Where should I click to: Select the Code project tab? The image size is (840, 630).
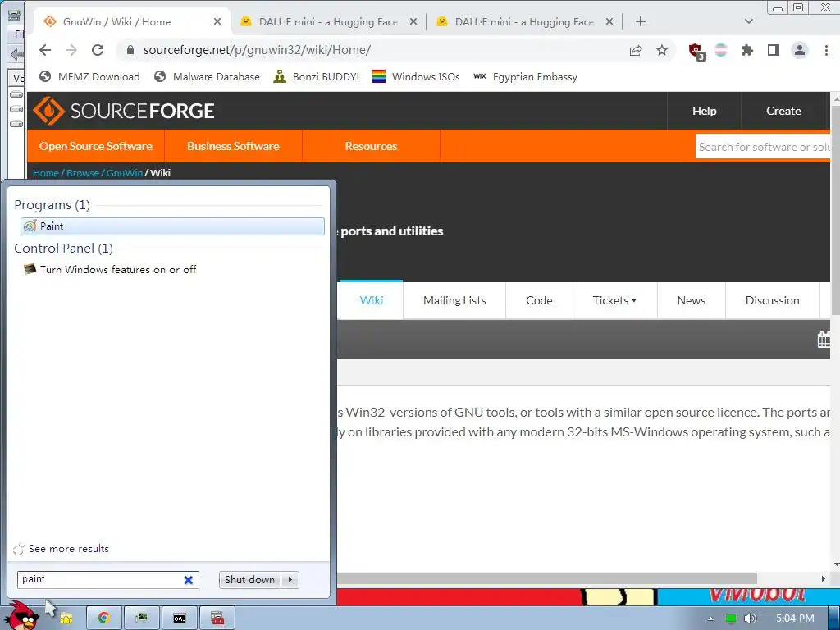539,300
